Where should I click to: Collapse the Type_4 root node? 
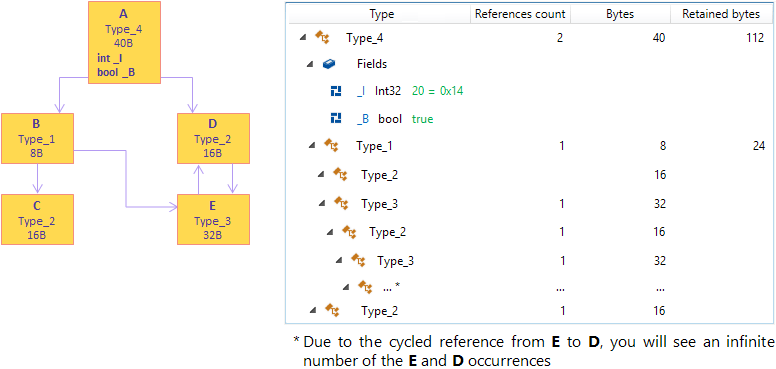coord(303,38)
